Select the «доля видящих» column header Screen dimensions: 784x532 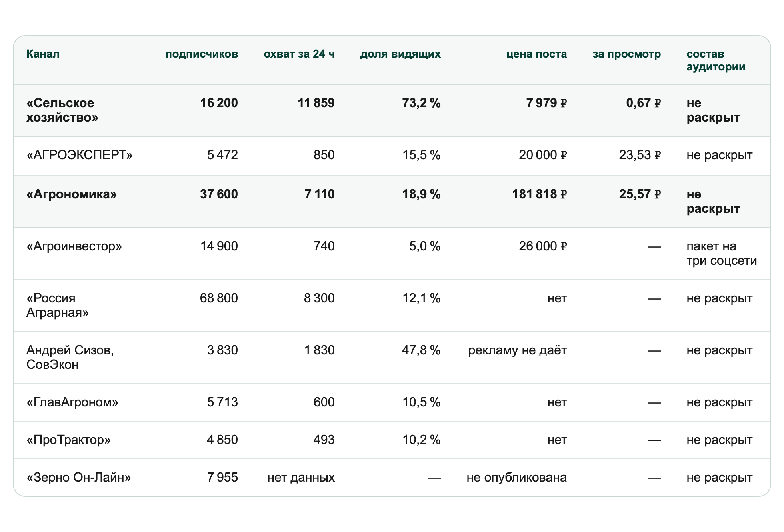[400, 54]
